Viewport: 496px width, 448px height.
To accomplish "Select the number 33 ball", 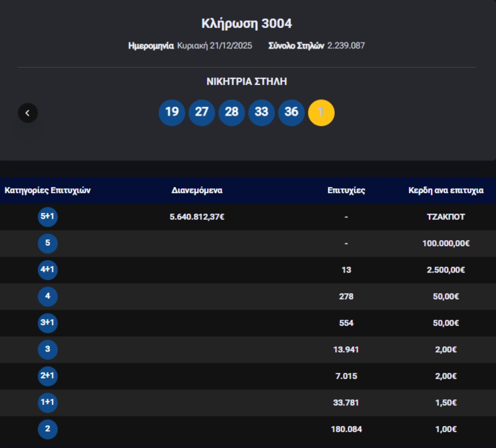I will pos(261,112).
